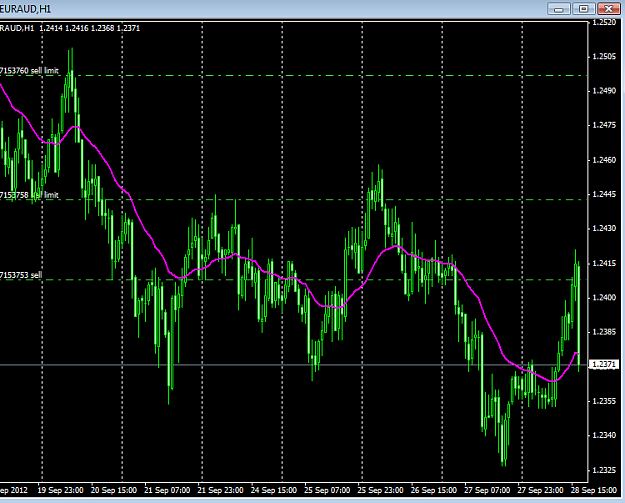Select the 7153760 sell limit order label

point(29,71)
